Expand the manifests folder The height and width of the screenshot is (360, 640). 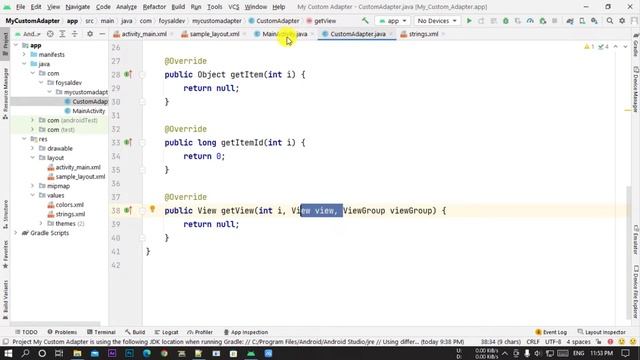(24, 54)
